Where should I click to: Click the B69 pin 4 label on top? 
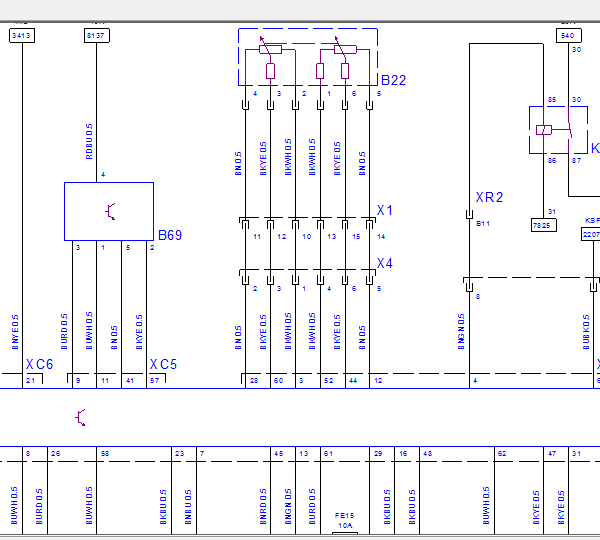103,175
